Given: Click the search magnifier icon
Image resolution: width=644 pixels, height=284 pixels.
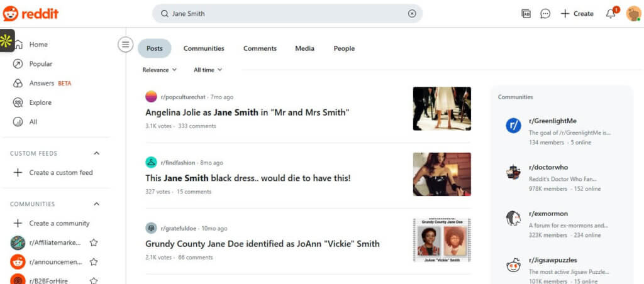Looking at the screenshot, I should point(164,14).
